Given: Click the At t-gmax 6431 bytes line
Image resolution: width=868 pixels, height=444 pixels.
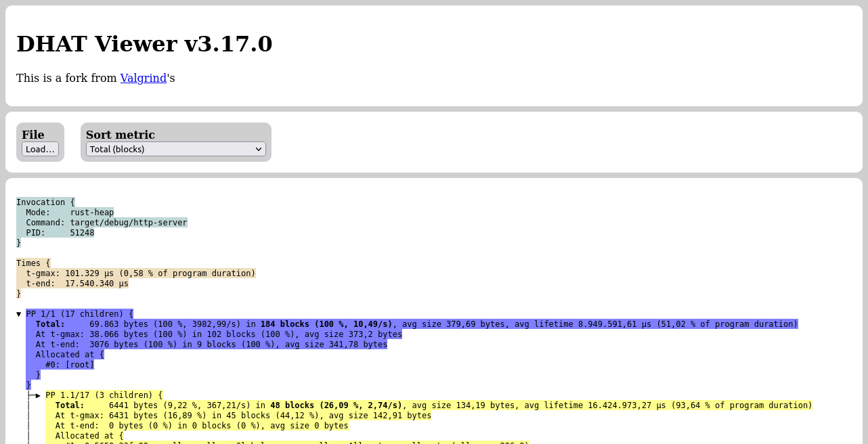Looking at the screenshot, I should (x=238, y=416).
